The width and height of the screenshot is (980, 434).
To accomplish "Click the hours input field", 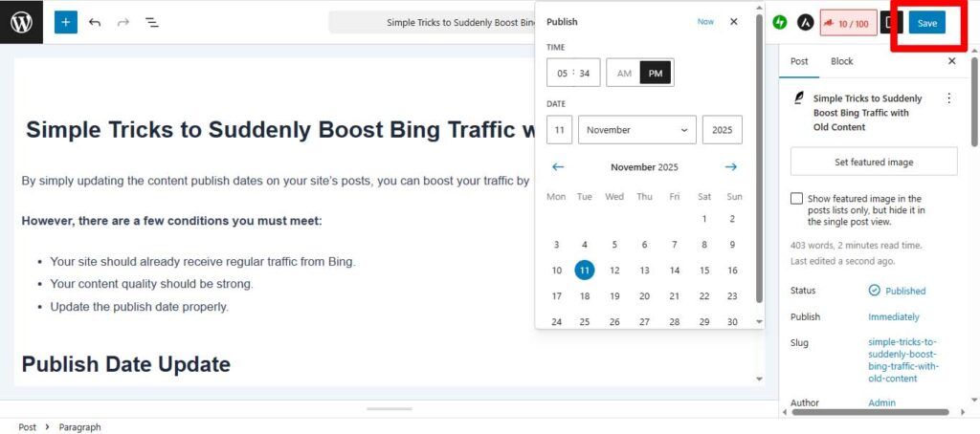I will pos(562,74).
